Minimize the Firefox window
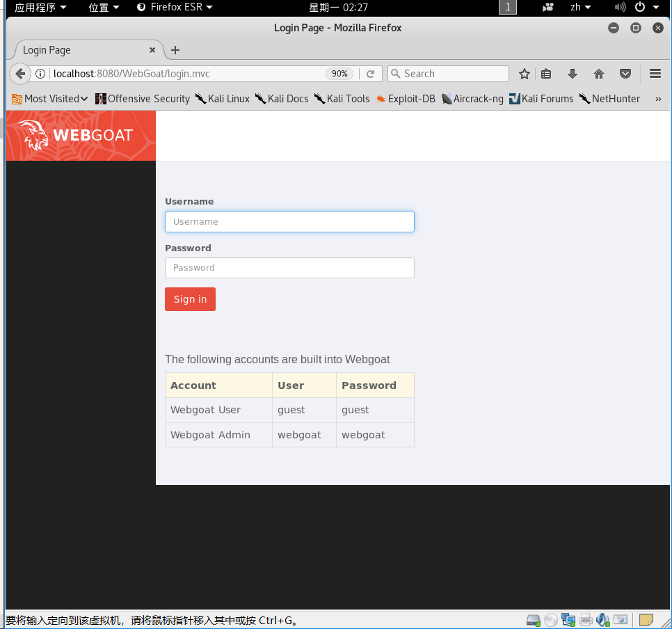Image resolution: width=672 pixels, height=629 pixels. click(614, 28)
